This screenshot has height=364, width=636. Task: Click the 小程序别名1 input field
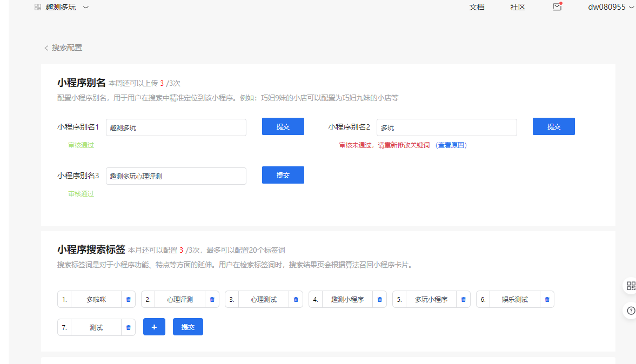(x=176, y=127)
